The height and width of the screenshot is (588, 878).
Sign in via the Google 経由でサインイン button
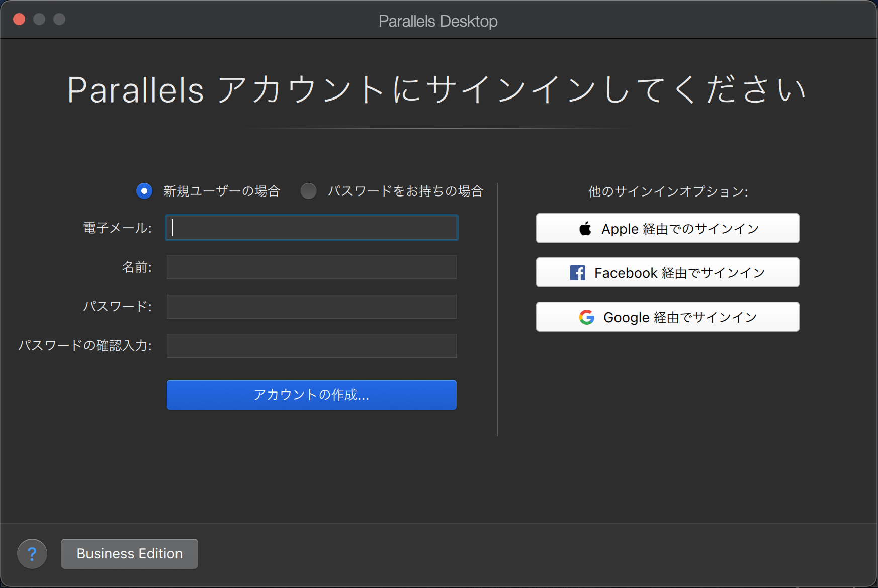tap(667, 317)
